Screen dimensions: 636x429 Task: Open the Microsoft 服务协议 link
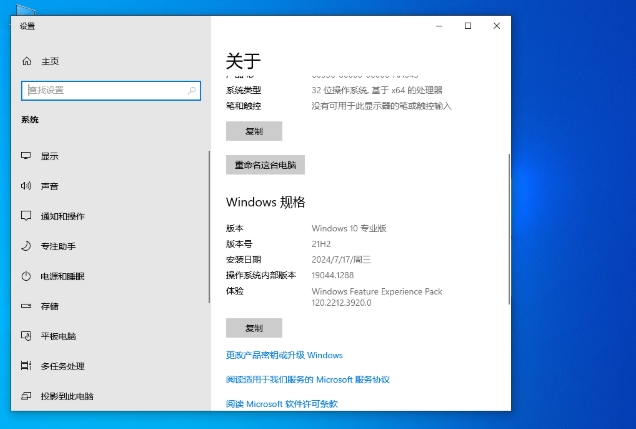[307, 380]
